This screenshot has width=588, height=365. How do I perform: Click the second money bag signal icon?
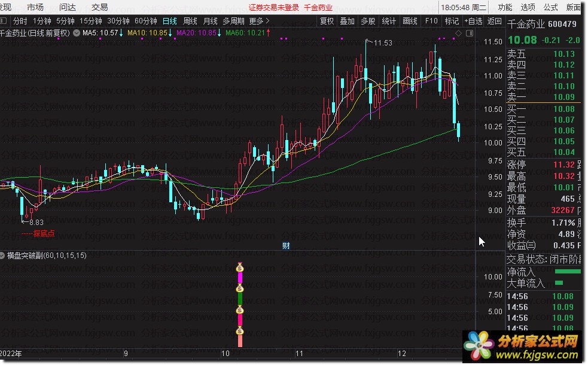point(240,289)
